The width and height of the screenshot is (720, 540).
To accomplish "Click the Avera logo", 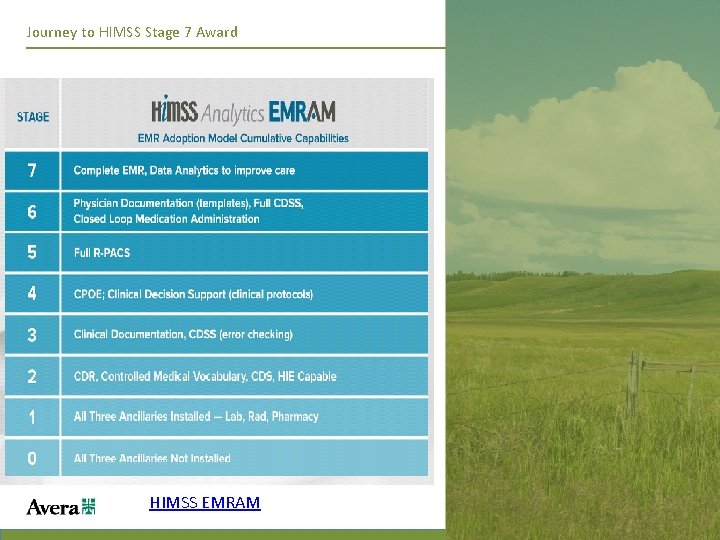I will (61, 507).
